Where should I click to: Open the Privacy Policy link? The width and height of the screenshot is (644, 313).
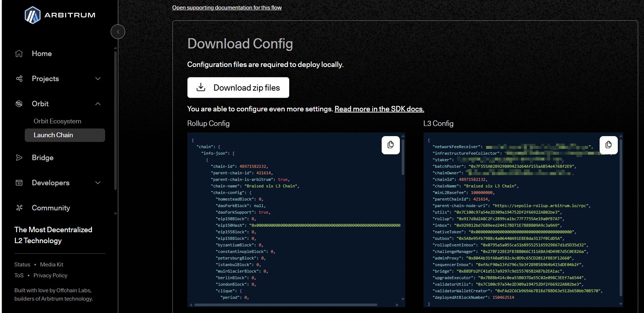[50, 276]
